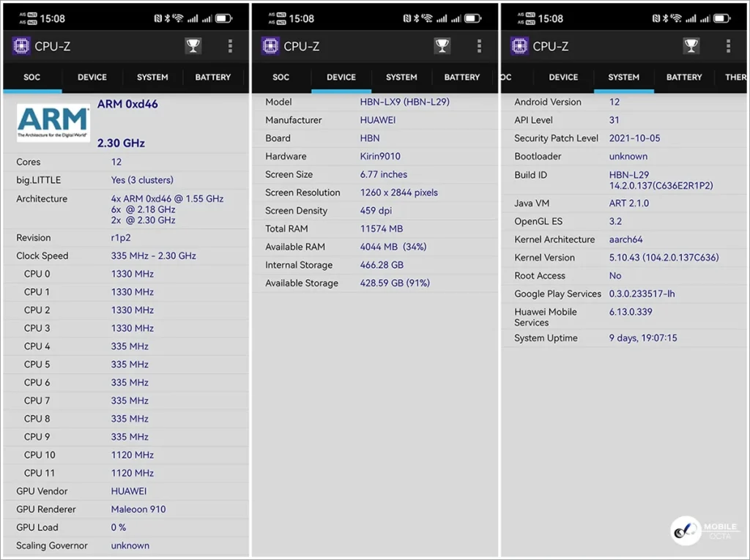Select the DEVICE tab in the middle screen
Image resolution: width=750 pixels, height=560 pixels.
pos(341,77)
